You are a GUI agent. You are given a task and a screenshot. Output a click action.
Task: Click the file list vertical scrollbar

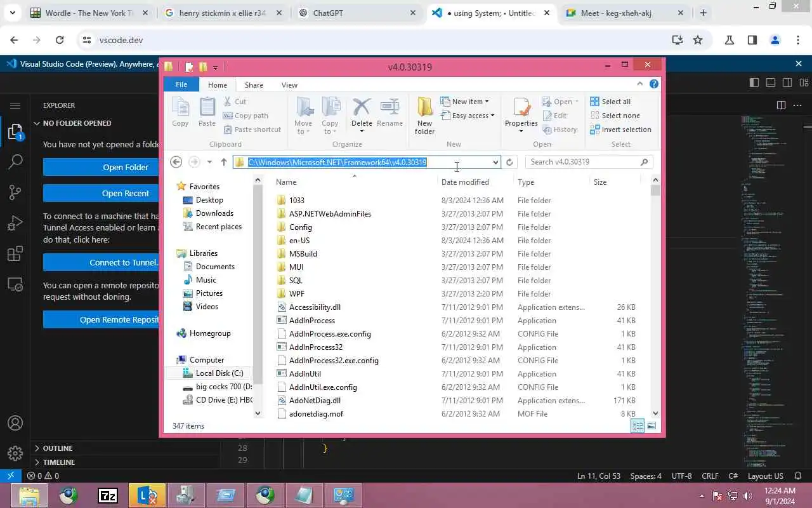(x=655, y=297)
